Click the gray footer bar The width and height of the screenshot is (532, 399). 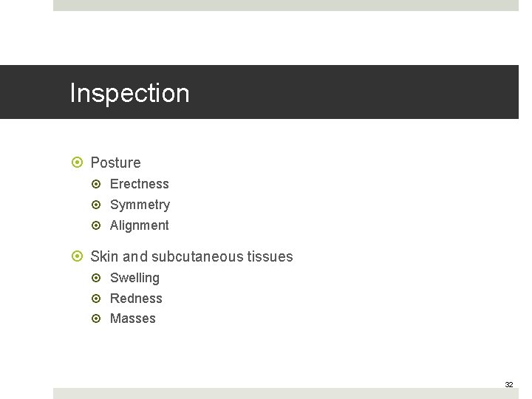point(286,394)
